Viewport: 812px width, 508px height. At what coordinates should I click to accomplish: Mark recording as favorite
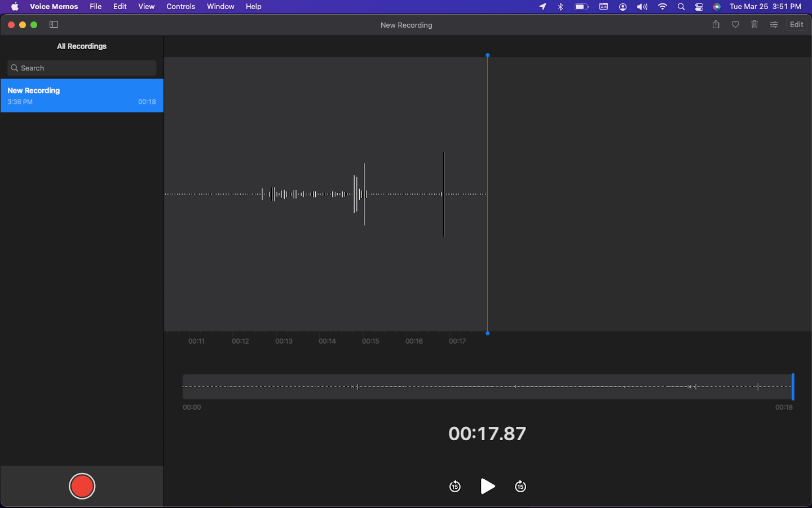coord(735,24)
